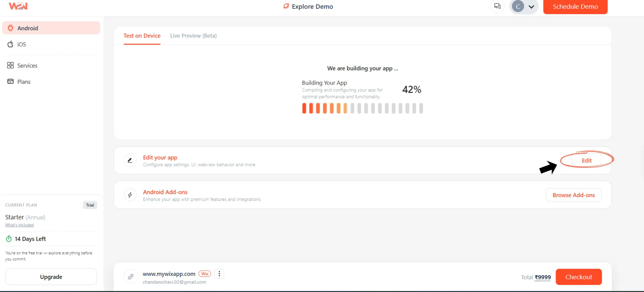644x292 pixels.
Task: Switch to the Test on Device tab
Action: 142,36
